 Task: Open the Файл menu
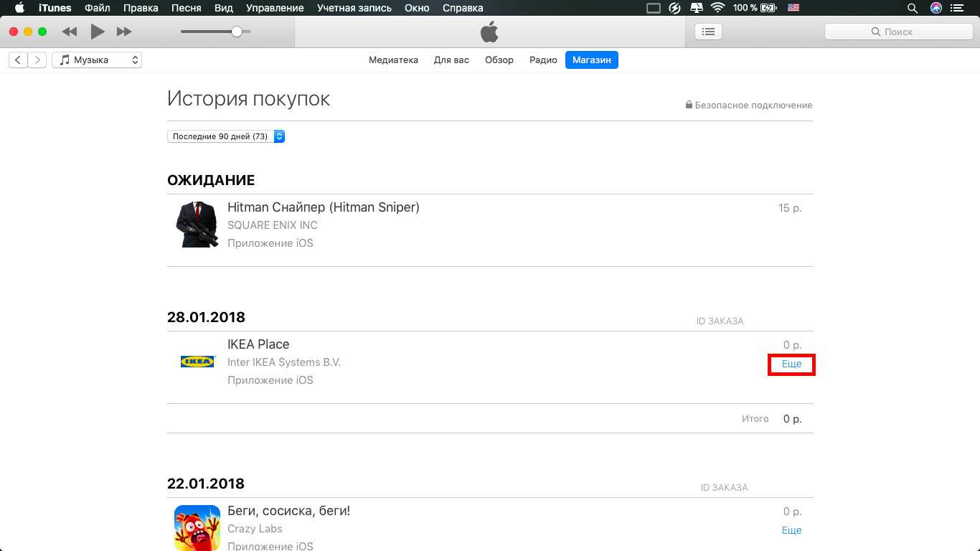click(97, 8)
